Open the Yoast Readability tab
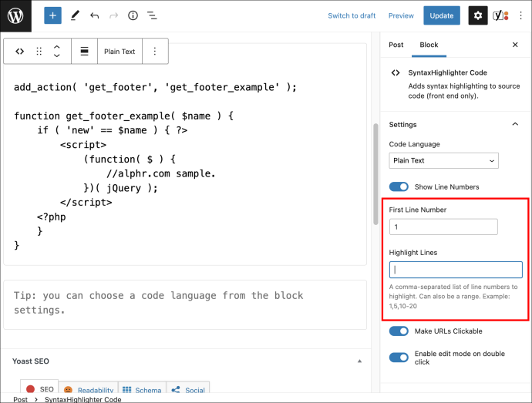This screenshot has height=403, width=532. pyautogui.click(x=88, y=388)
